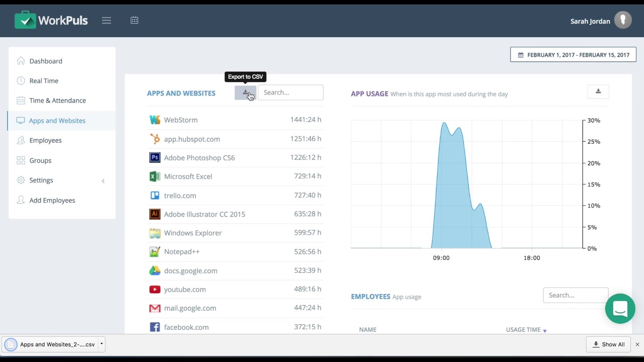Sort by Name column header

click(368, 330)
